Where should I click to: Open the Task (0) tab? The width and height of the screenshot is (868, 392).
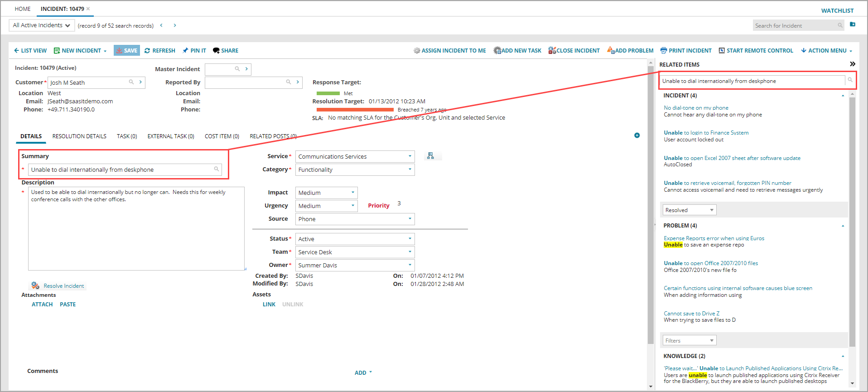click(x=127, y=136)
